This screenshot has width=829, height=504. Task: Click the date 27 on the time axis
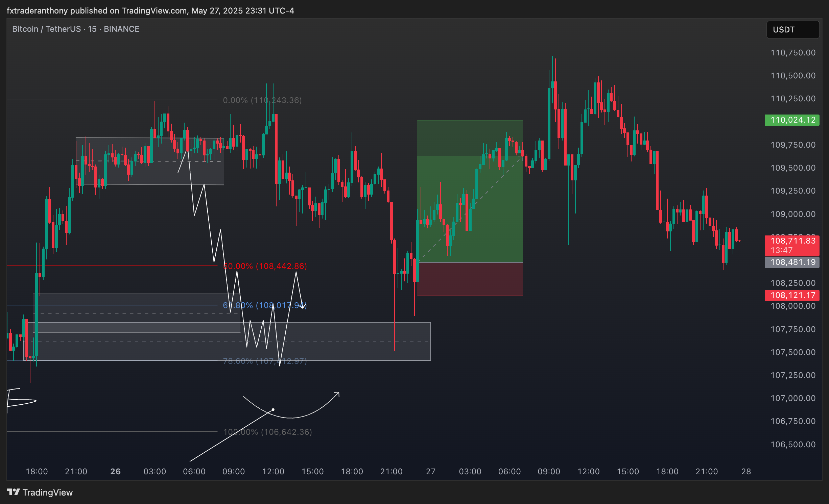431,472
